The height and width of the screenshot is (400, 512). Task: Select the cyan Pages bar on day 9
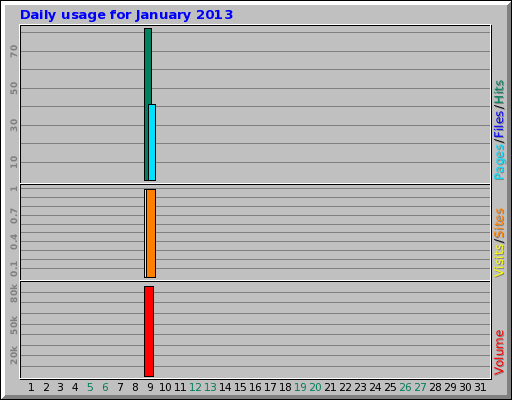152,142
